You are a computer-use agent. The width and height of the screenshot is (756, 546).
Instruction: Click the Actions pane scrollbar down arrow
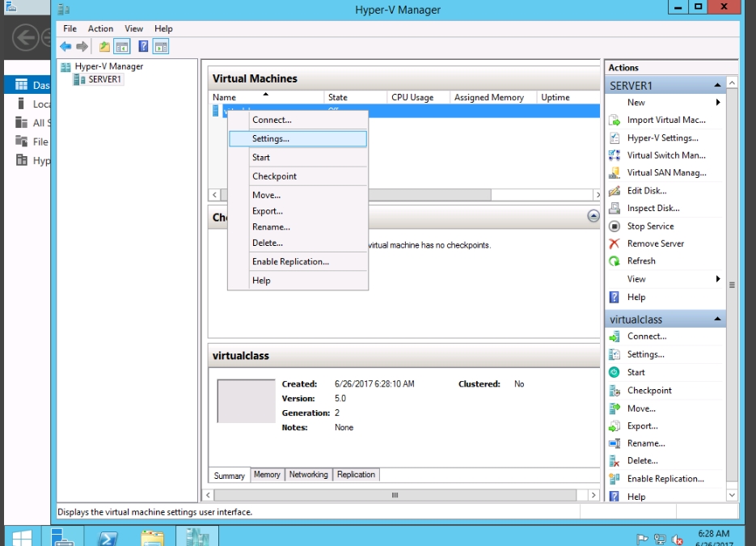coord(732,495)
